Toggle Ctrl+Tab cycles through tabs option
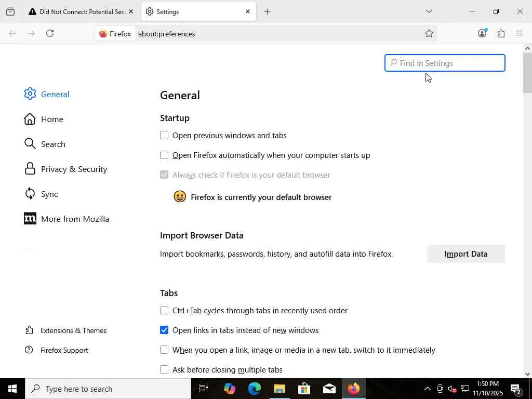This screenshot has width=532, height=399. point(164,311)
